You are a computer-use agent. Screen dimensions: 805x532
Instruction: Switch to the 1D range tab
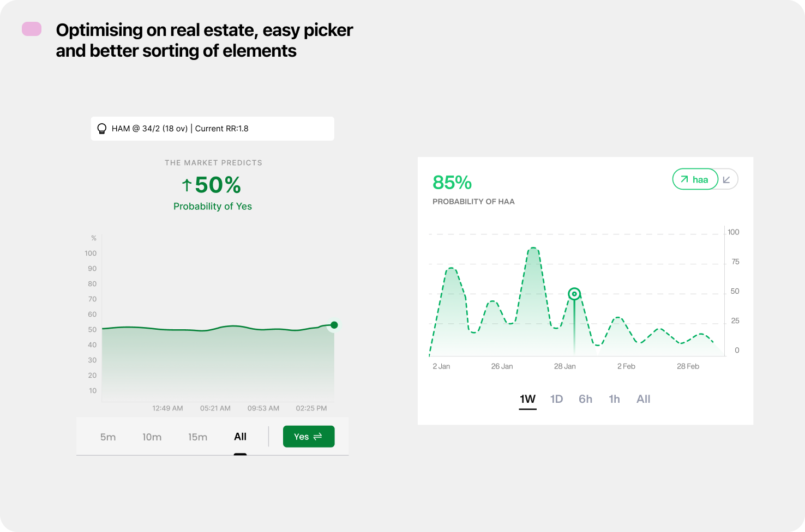coord(557,399)
